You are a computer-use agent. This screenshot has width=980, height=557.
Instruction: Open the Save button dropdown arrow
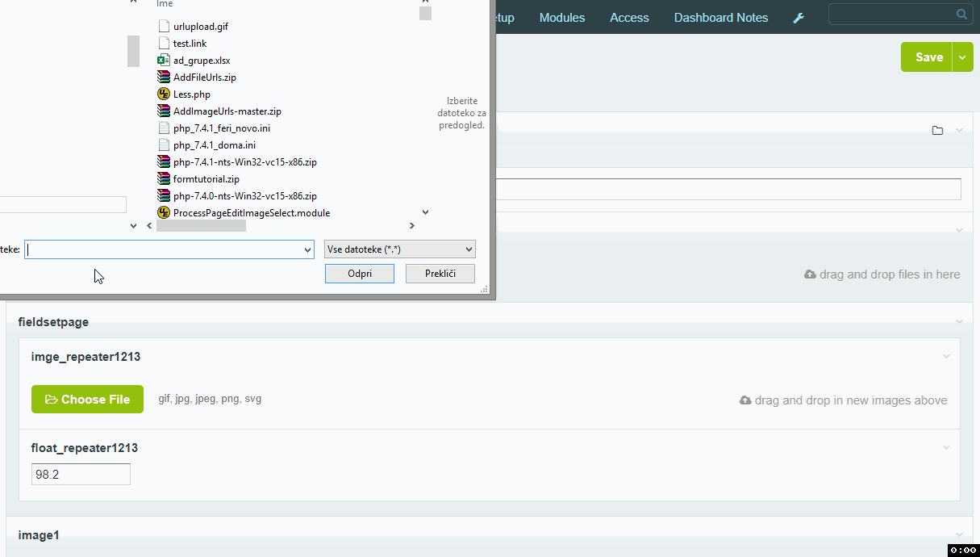tap(963, 57)
